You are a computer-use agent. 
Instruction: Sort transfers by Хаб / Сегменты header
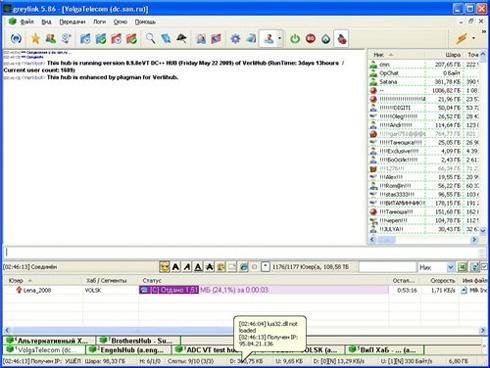[111, 280]
